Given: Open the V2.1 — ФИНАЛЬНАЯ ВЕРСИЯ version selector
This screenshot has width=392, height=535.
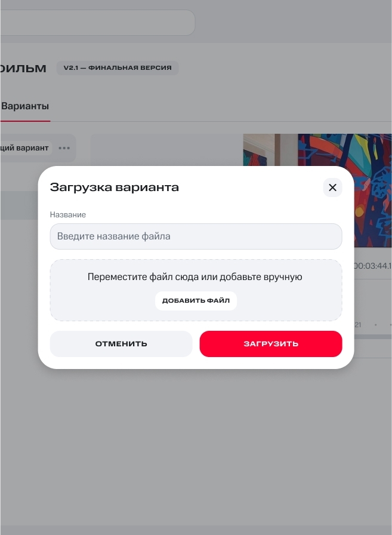Looking at the screenshot, I should coord(118,68).
